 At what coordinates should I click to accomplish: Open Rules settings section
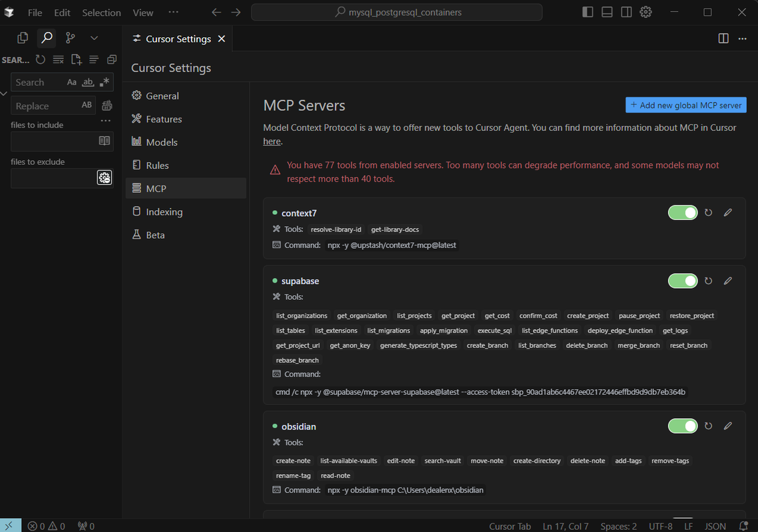(186, 166)
